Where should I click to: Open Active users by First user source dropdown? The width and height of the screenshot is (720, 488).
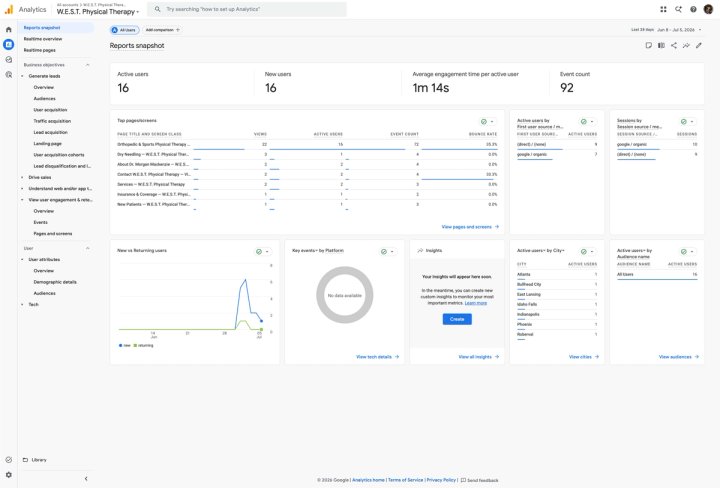(x=587, y=122)
